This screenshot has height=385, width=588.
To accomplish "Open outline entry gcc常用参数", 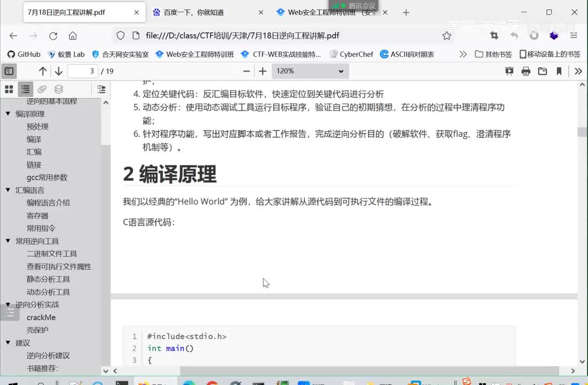I will 47,178.
